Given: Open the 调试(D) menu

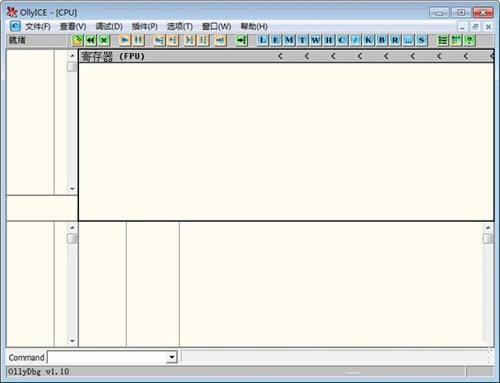Looking at the screenshot, I should (x=109, y=26).
